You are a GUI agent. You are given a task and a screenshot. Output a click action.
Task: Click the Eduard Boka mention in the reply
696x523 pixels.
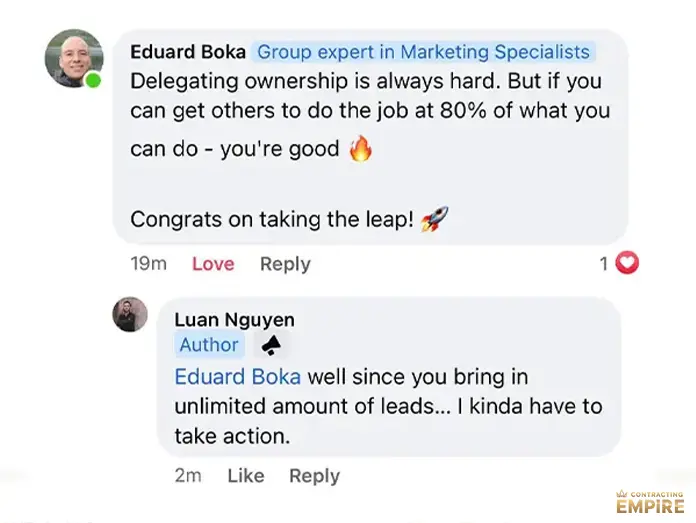(237, 378)
